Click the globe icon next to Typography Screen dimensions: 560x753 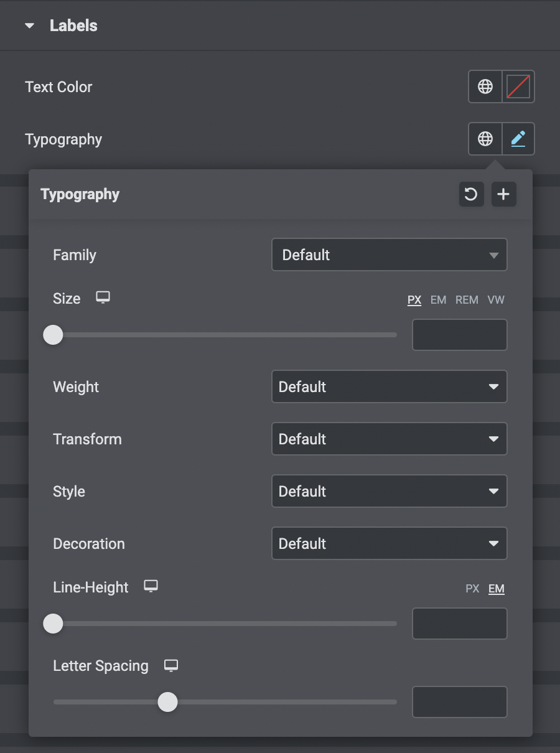point(485,139)
